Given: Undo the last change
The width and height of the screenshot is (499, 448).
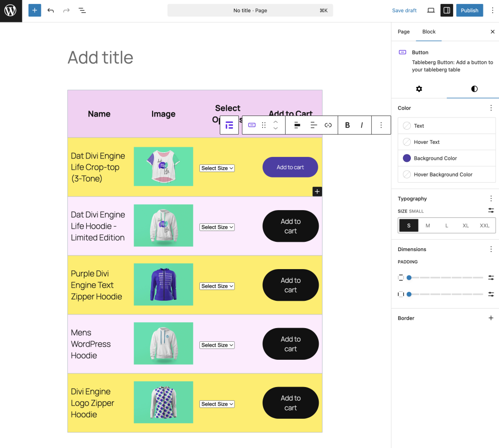Looking at the screenshot, I should (x=51, y=11).
